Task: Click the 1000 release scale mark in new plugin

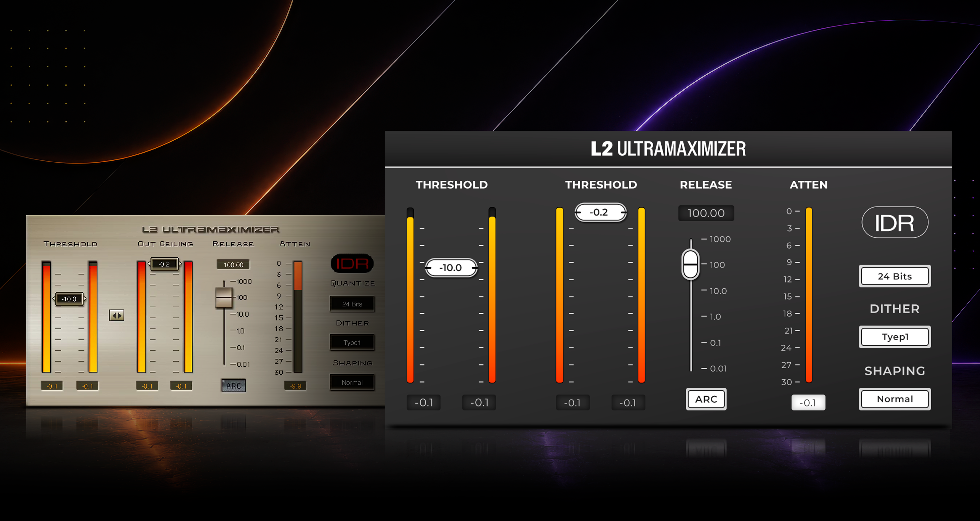Action: point(720,239)
